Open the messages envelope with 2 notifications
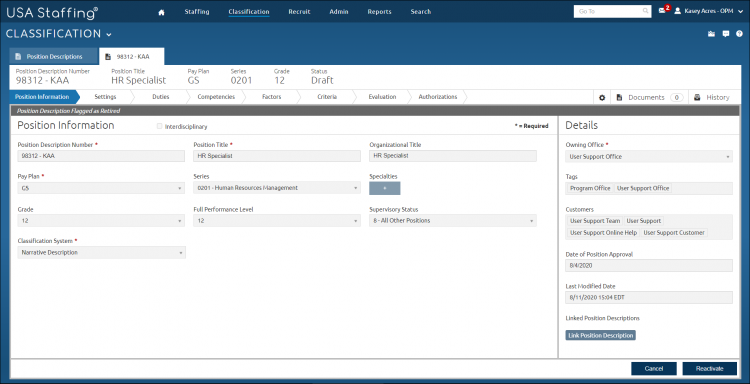The height and width of the screenshot is (384, 750). 662,11
